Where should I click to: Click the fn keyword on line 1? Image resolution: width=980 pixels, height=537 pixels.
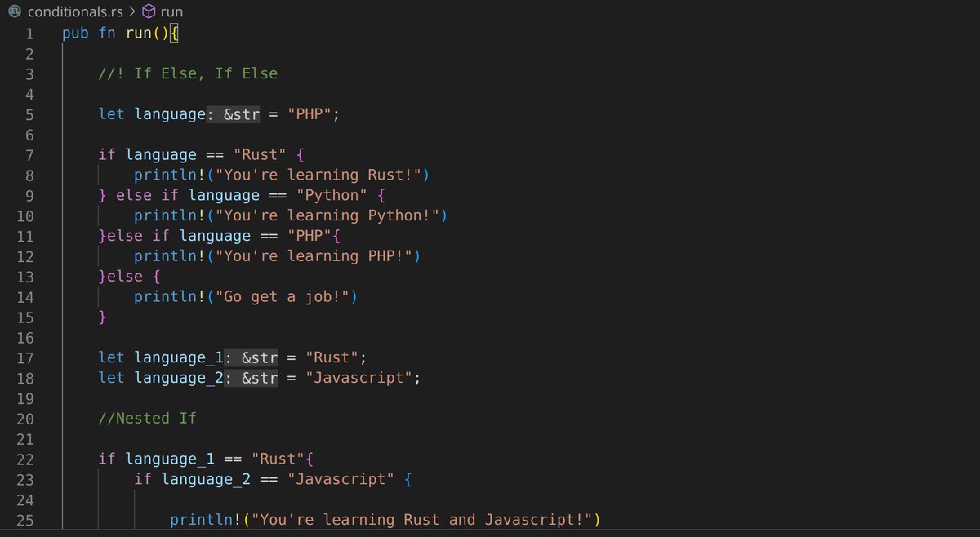107,33
